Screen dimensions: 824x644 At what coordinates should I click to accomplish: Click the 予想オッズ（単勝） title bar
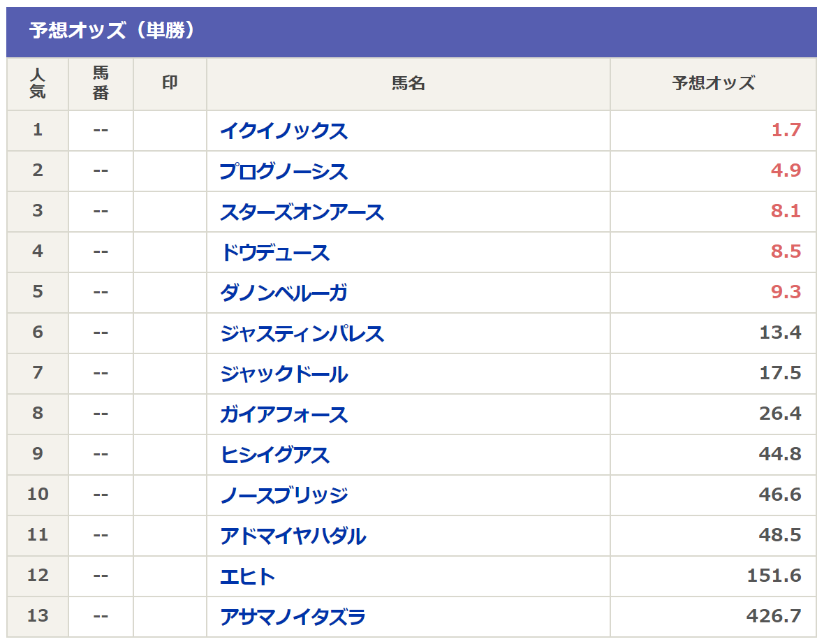tap(411, 31)
